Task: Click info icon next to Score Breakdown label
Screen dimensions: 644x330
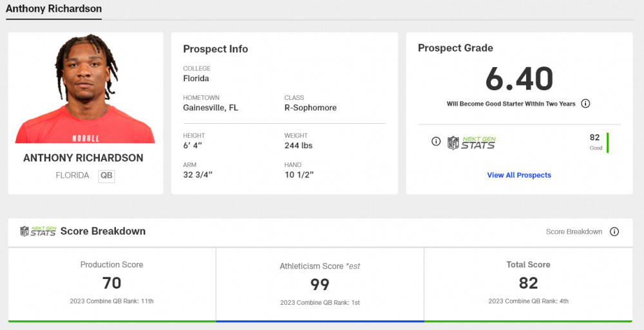Action: (x=614, y=232)
